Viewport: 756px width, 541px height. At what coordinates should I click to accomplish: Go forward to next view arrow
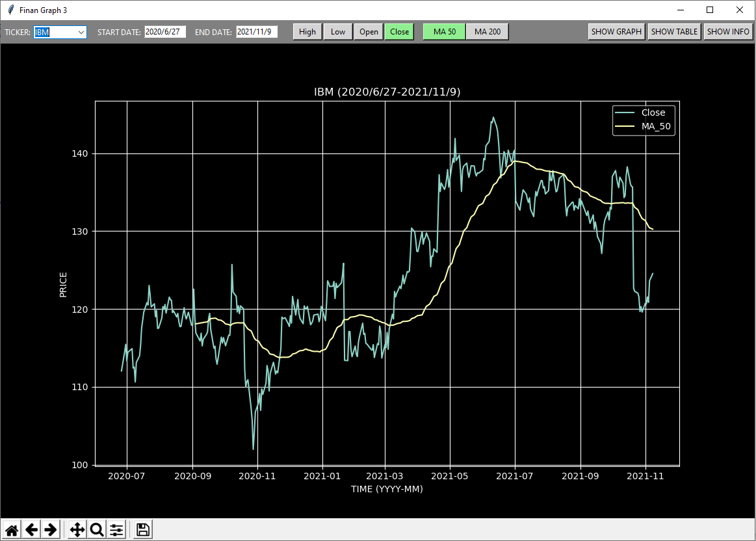click(x=51, y=530)
